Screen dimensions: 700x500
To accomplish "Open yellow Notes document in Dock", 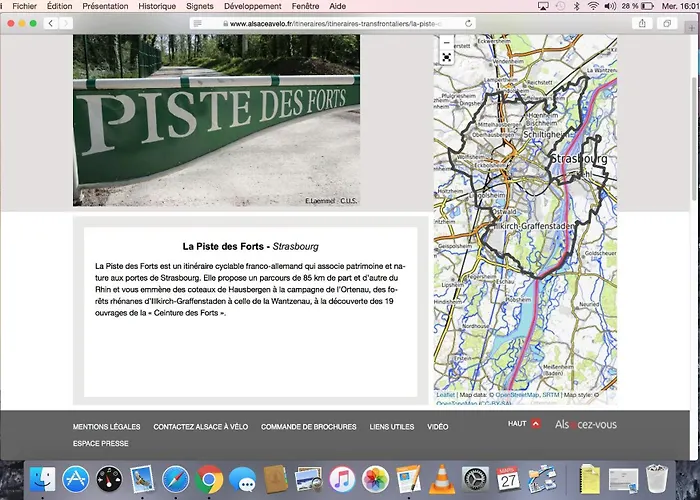I will pos(590,479).
